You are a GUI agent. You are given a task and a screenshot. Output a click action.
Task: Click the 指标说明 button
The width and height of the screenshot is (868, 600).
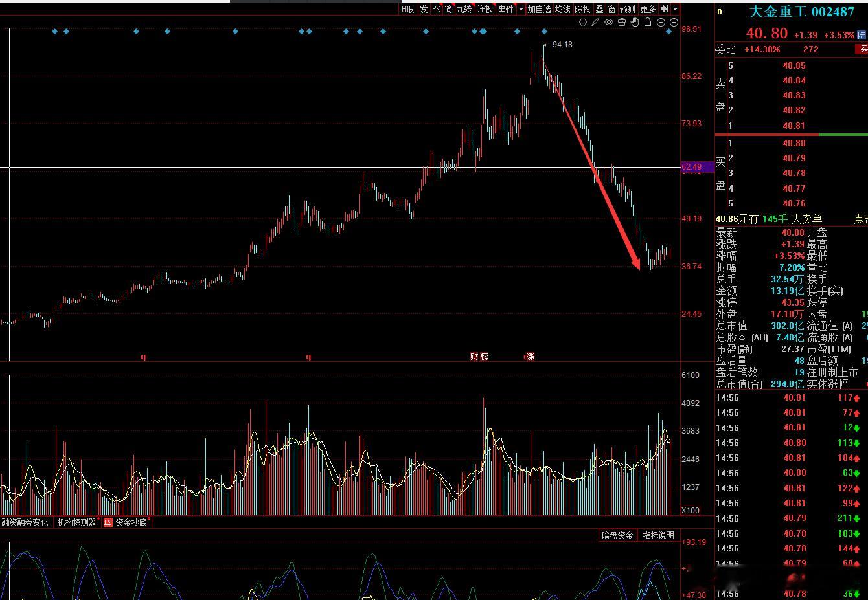(x=659, y=535)
